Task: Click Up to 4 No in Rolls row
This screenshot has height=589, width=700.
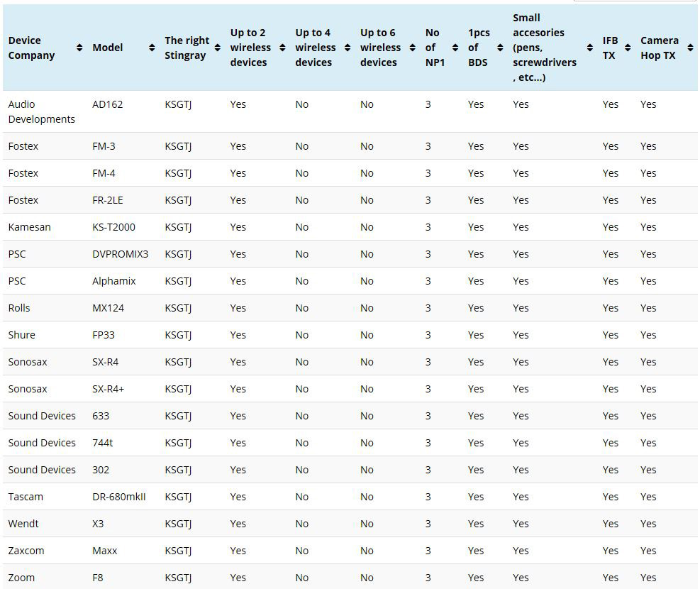Action: click(302, 308)
